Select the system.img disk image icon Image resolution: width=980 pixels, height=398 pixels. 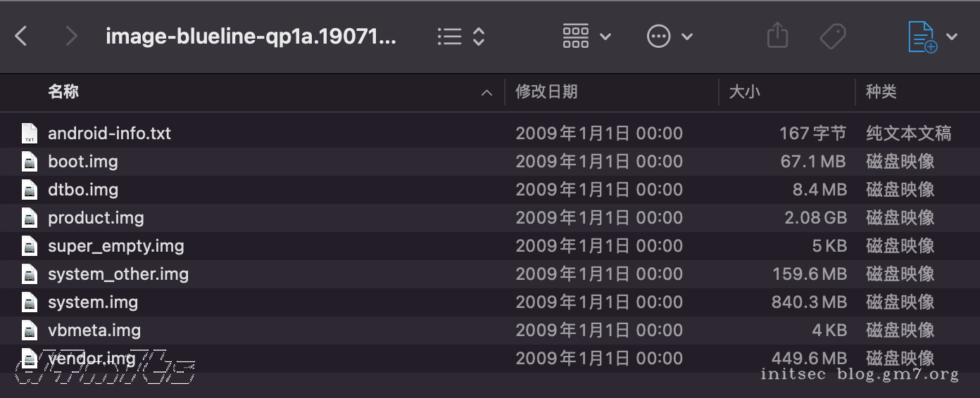(x=30, y=302)
